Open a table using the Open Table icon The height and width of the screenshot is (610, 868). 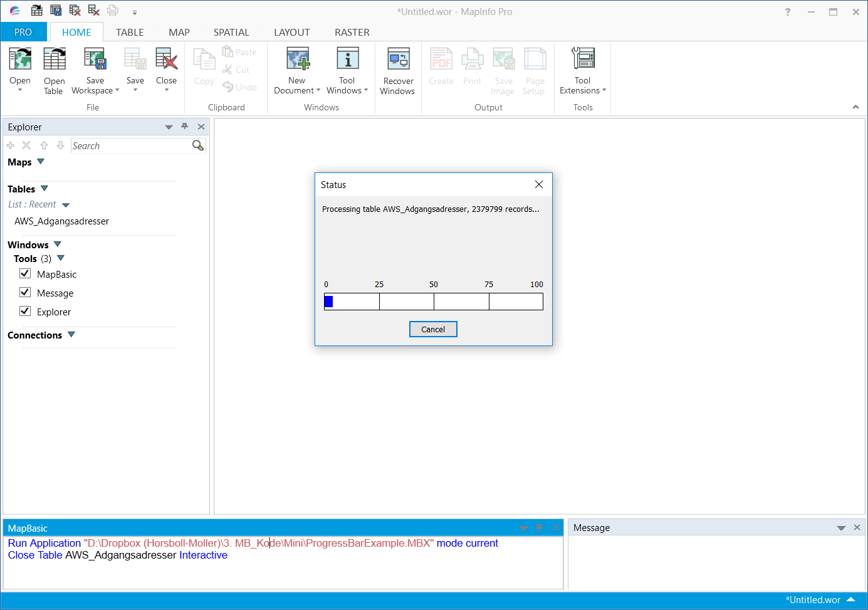coord(54,69)
